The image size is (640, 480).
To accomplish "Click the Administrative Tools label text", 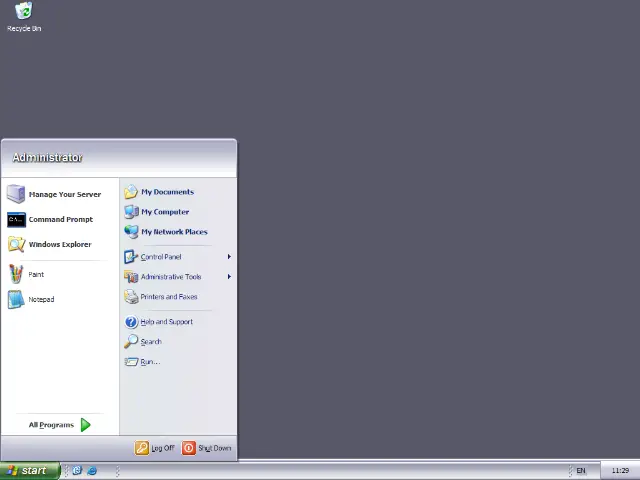I will coord(171,277).
